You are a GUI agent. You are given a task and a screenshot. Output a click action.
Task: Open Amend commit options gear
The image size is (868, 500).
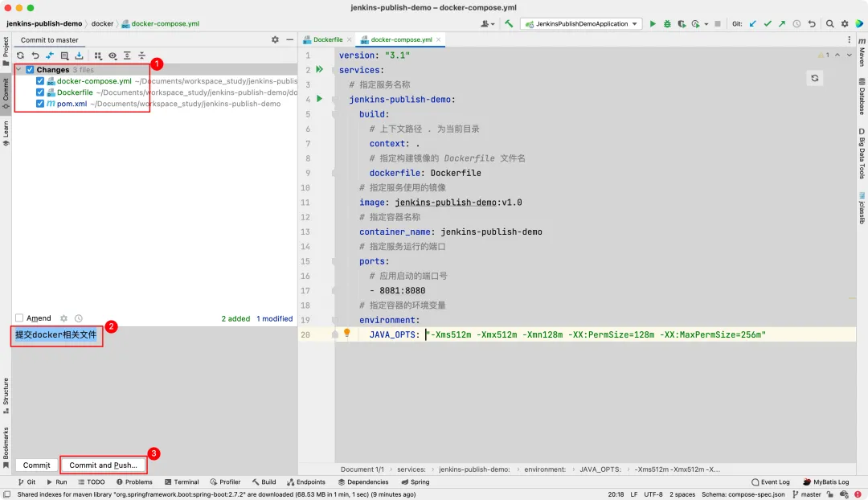[63, 318]
